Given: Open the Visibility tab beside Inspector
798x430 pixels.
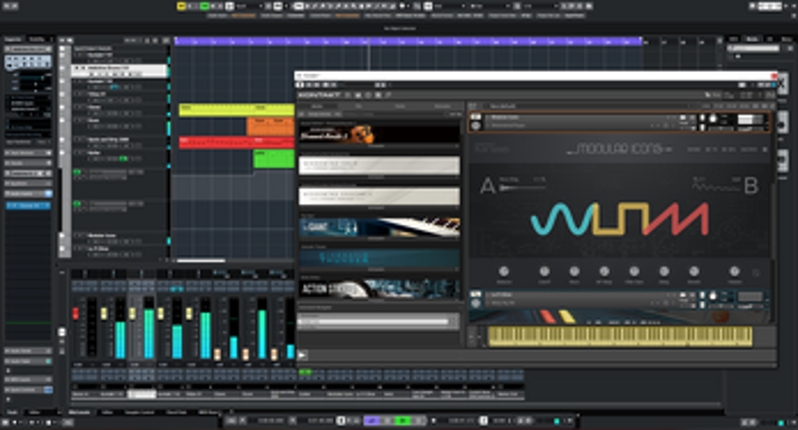Looking at the screenshot, I should coord(37,39).
